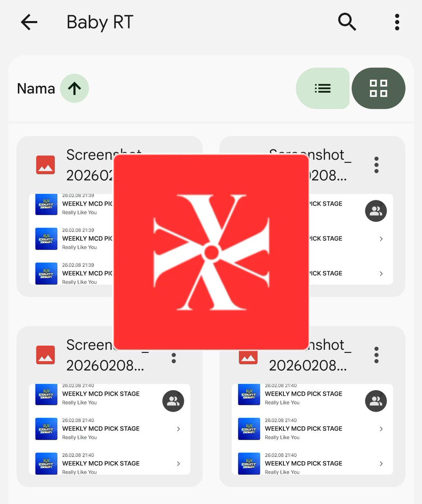422x504 pixels.
Task: Open the overflow menu in the top bar
Action: pyautogui.click(x=396, y=22)
